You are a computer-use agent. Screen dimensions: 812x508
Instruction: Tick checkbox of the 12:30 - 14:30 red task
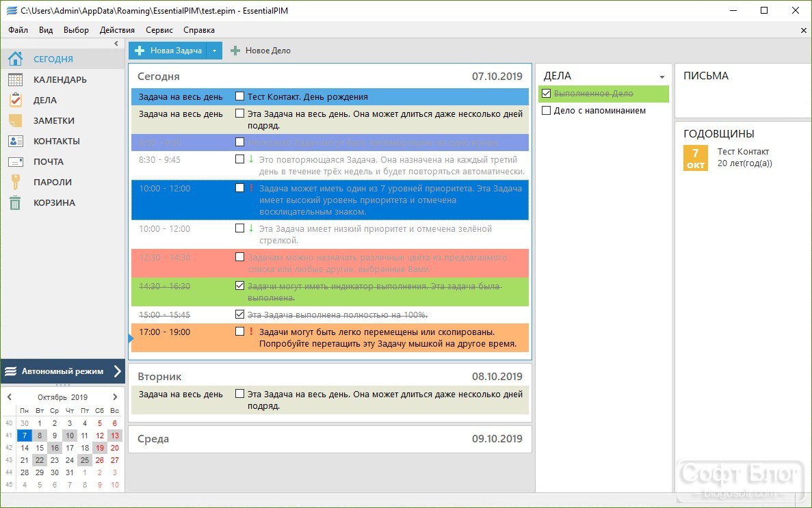[239, 256]
